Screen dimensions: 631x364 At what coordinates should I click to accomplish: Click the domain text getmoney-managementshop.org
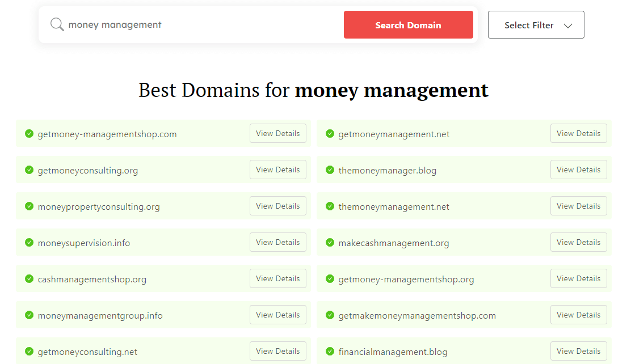[x=406, y=279]
